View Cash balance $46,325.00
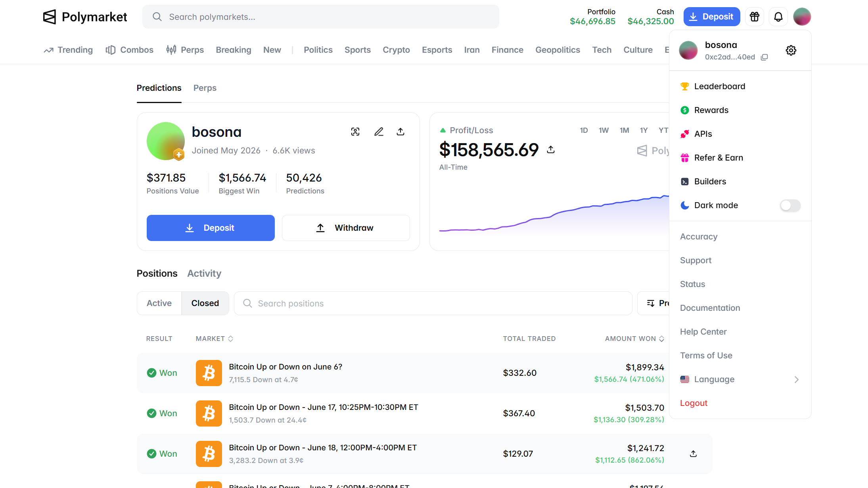 tap(650, 17)
